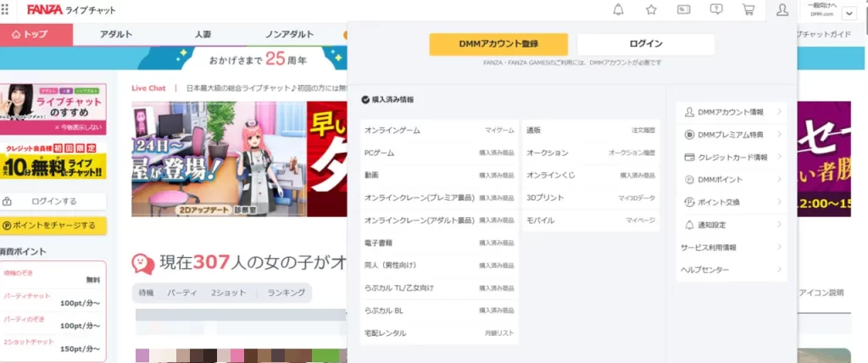
Task: Click the pink chat bubble face icon
Action: [143, 264]
